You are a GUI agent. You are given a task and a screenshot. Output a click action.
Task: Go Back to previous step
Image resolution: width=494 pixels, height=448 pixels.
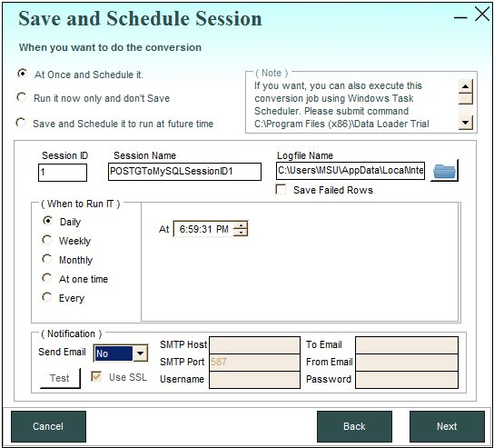(354, 426)
